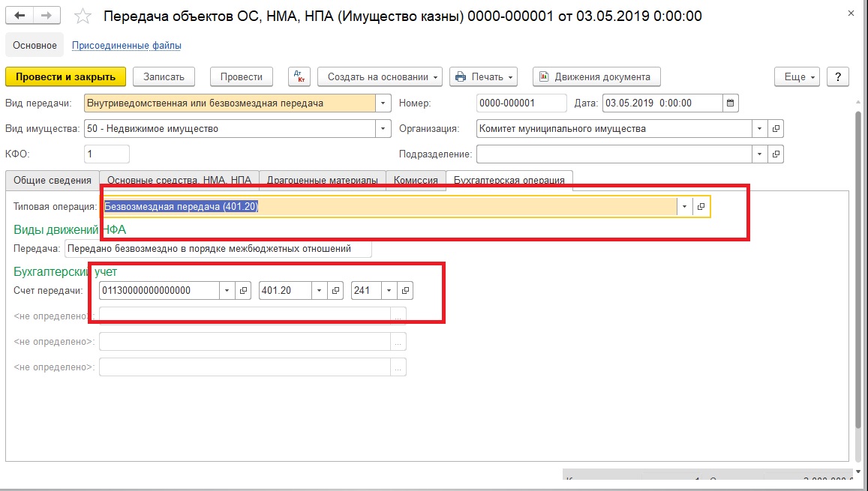
Task: Switch to the Комиссия tab
Action: coord(416,180)
